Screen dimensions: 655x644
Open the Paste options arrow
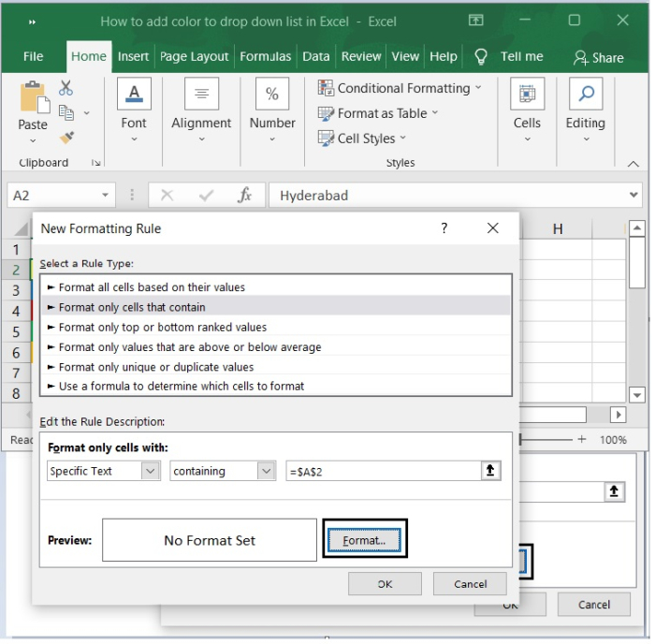(33, 140)
